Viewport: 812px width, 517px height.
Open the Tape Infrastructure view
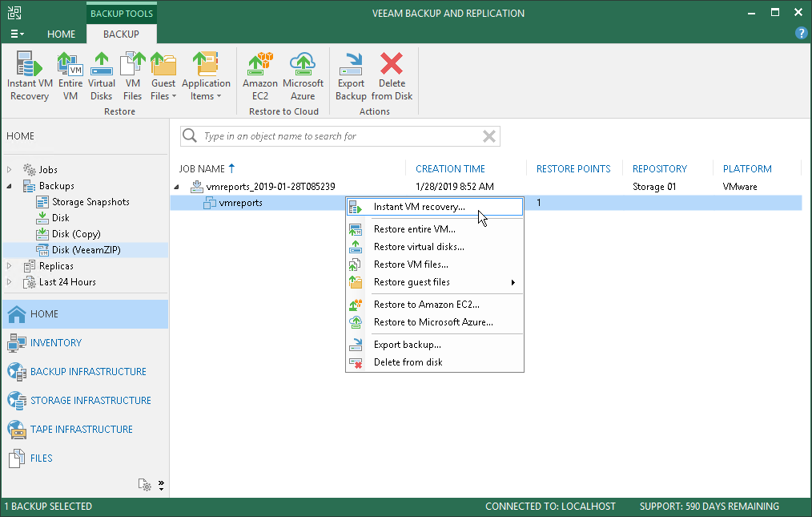81,430
